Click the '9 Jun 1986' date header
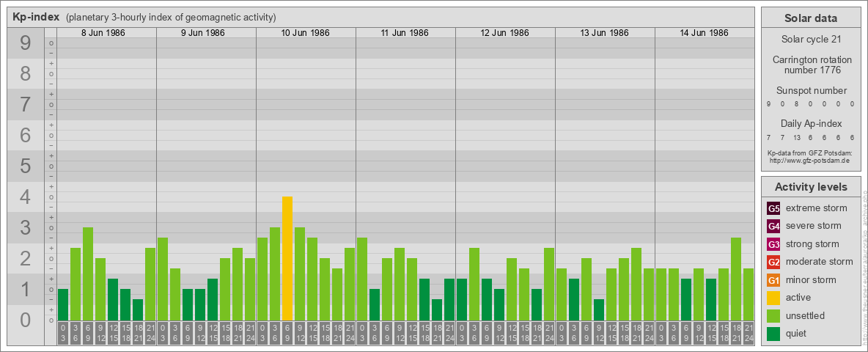The height and width of the screenshot is (352, 868). pos(202,33)
